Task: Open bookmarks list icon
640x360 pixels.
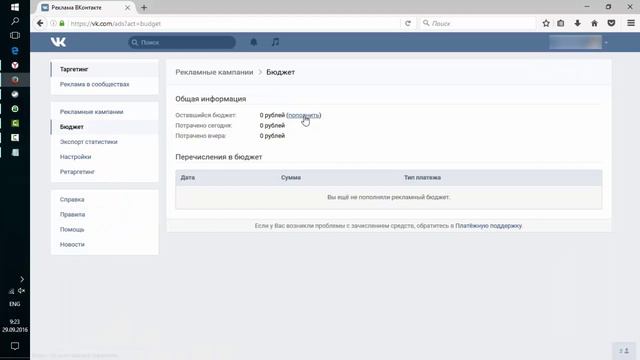Action: click(x=561, y=23)
